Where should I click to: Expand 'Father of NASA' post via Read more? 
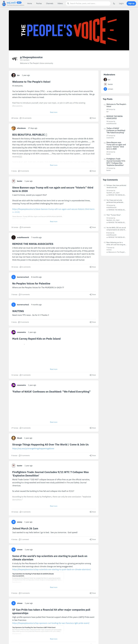point(54,422)
